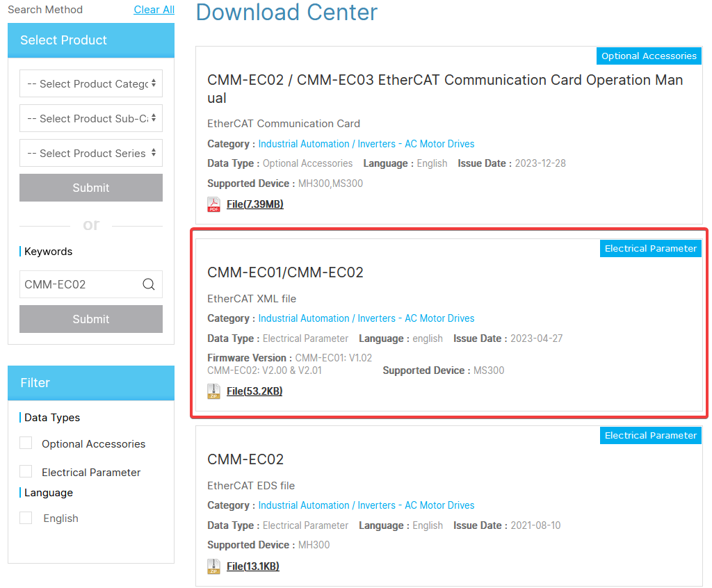Open category link in EtherCAT XML file entry
Viewport: 712px width, 588px height.
pyautogui.click(x=366, y=318)
